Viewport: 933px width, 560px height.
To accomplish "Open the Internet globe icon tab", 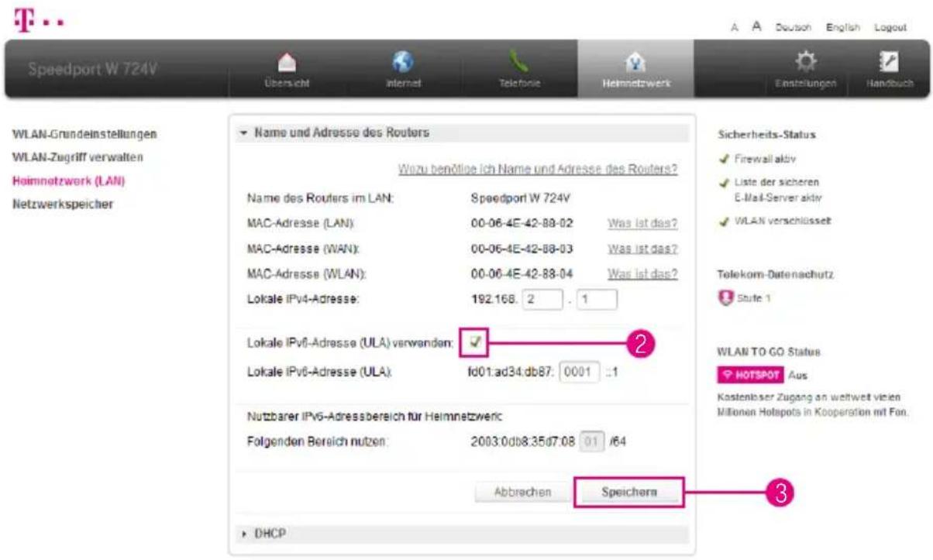I will coord(402,68).
